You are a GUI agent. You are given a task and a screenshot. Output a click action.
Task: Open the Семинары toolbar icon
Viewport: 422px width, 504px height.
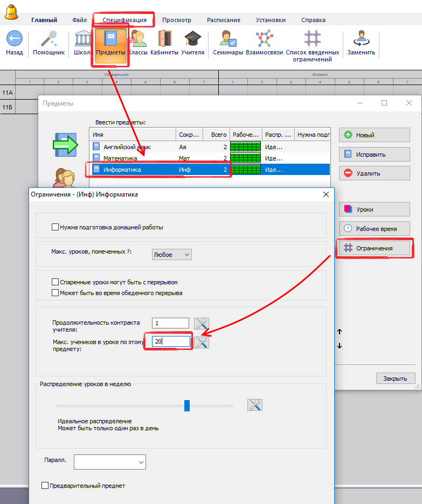click(x=228, y=40)
